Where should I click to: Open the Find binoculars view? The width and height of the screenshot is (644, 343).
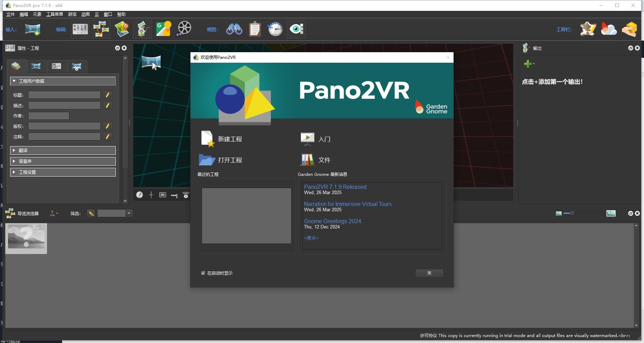click(x=234, y=29)
